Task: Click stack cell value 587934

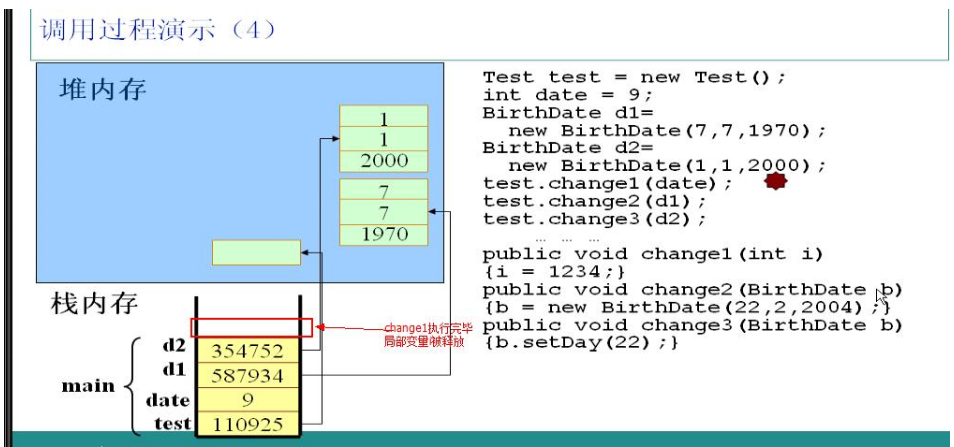Action: coord(248,376)
